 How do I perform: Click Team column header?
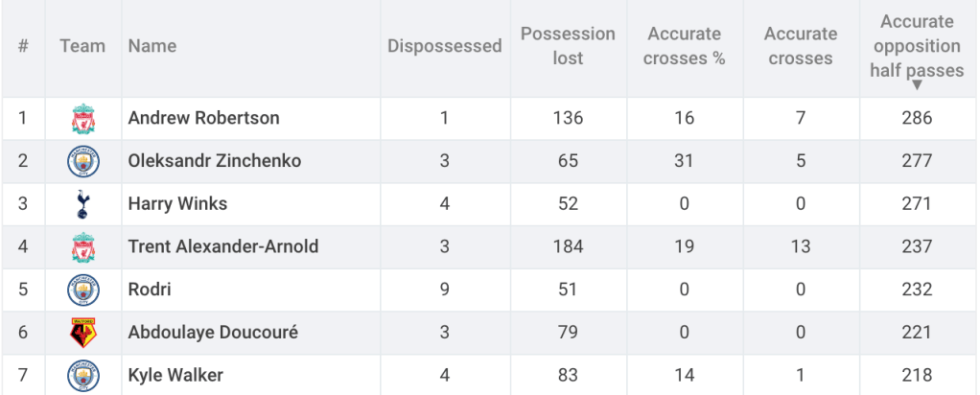pos(82,46)
